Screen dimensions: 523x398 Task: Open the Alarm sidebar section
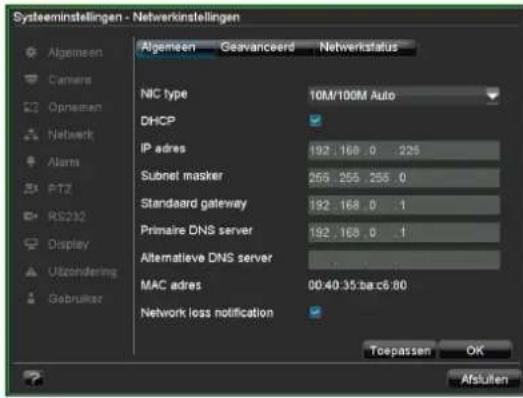(x=64, y=162)
